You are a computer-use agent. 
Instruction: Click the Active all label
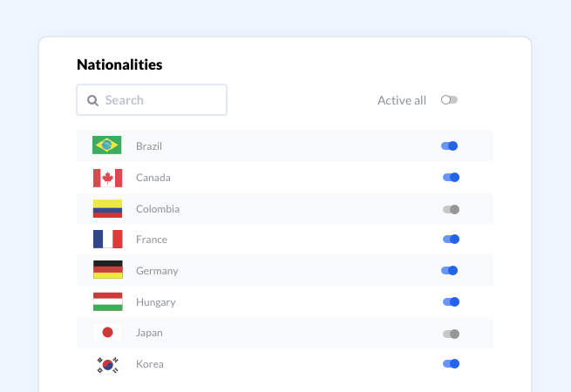click(x=402, y=100)
